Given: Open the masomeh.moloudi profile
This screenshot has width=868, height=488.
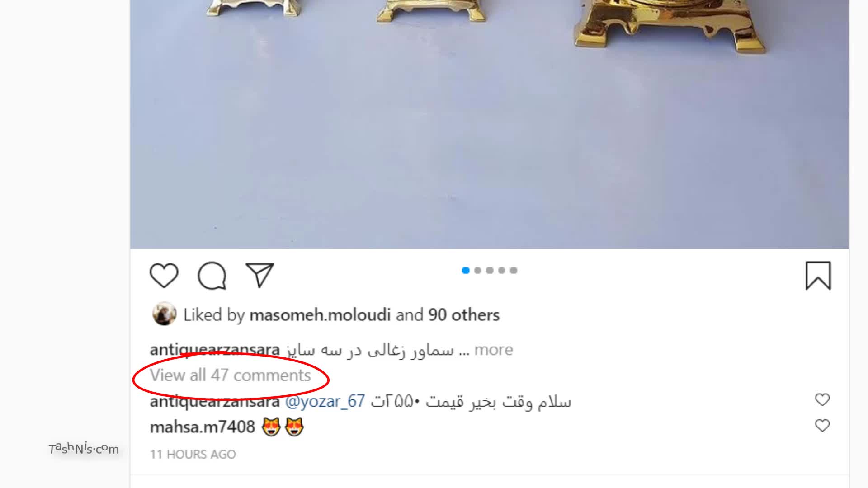Looking at the screenshot, I should pos(320,315).
